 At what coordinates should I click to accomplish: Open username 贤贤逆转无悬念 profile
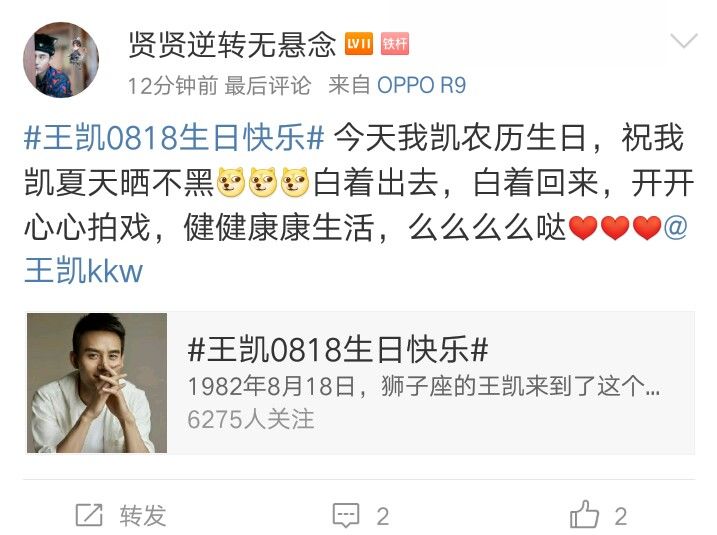click(232, 44)
